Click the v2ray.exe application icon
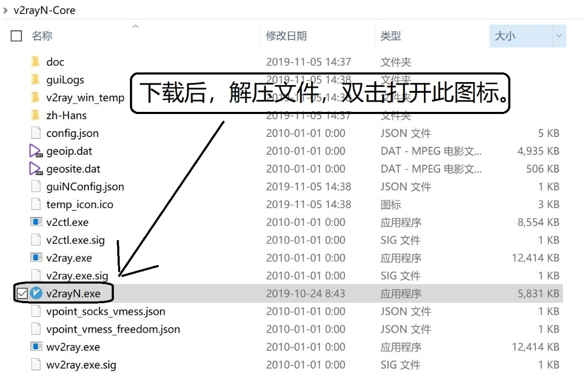This screenshot has height=377, width=588. pos(36,257)
